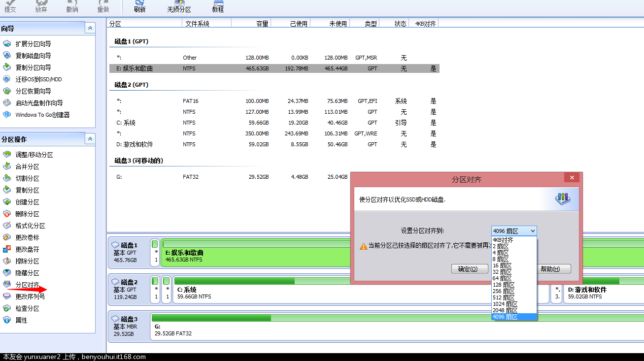The image size is (644, 361).
Task: Open 教程 from the toolbar
Action: pyautogui.click(x=218, y=6)
